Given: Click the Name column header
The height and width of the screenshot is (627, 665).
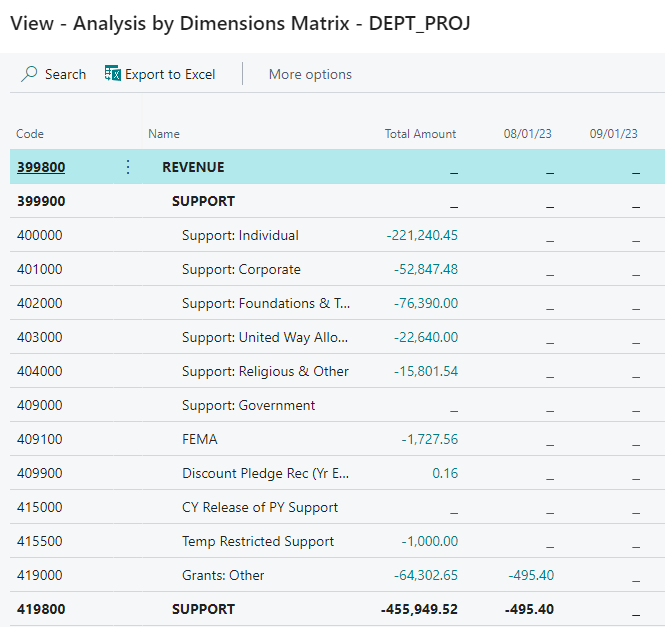Looking at the screenshot, I should coord(164,134).
